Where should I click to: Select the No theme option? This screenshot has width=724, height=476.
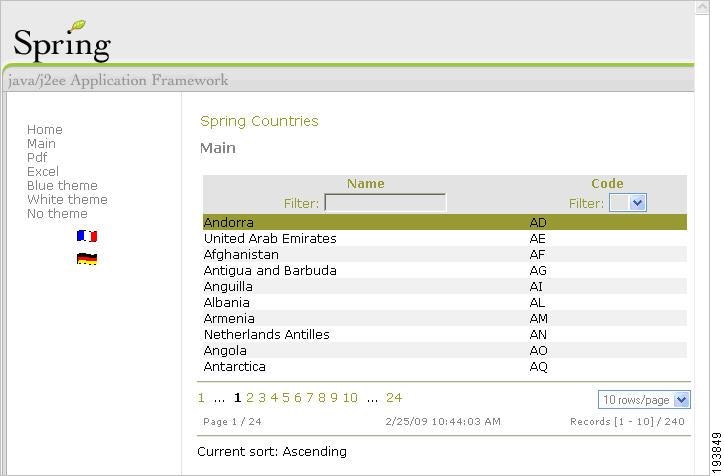[x=57, y=214]
